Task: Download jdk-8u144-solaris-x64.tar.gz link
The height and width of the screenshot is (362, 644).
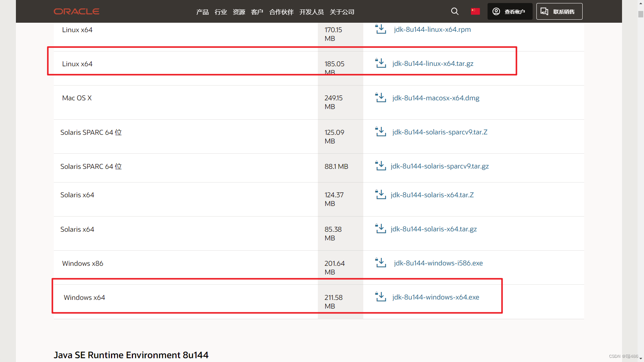Action: [434, 229]
